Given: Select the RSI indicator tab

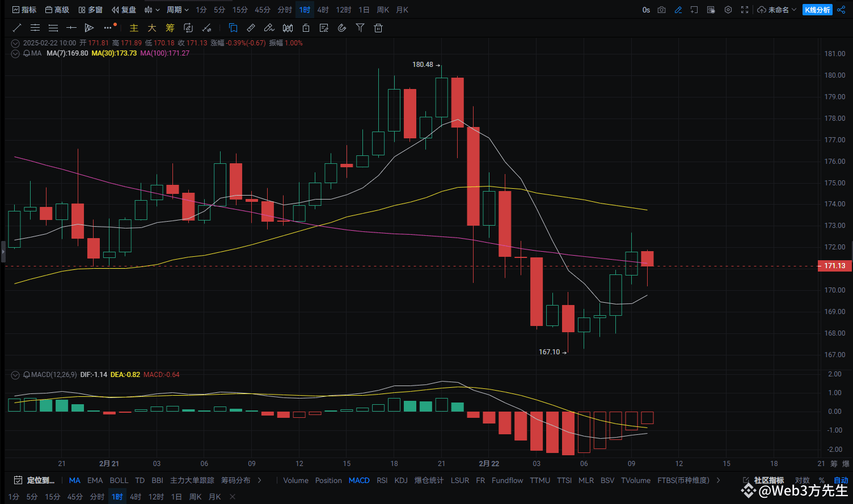Looking at the screenshot, I should pyautogui.click(x=382, y=480).
